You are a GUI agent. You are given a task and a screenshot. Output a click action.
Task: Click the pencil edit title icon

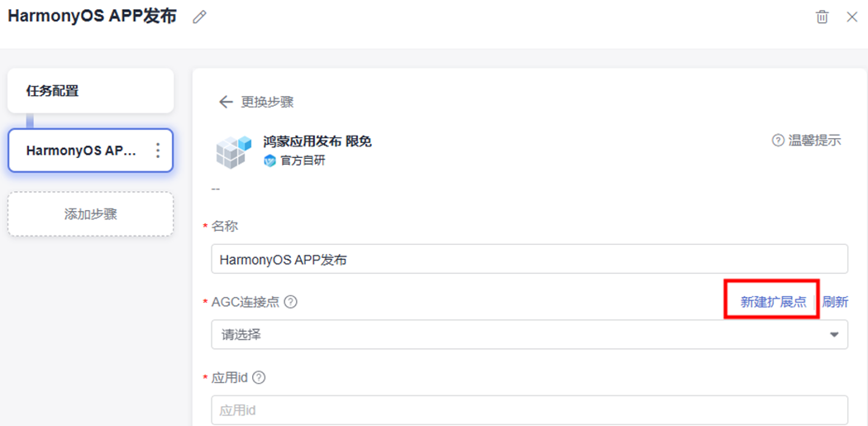198,17
